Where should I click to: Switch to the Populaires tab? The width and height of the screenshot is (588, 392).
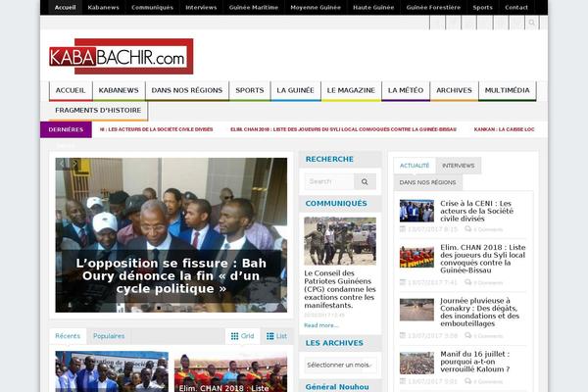(x=109, y=336)
